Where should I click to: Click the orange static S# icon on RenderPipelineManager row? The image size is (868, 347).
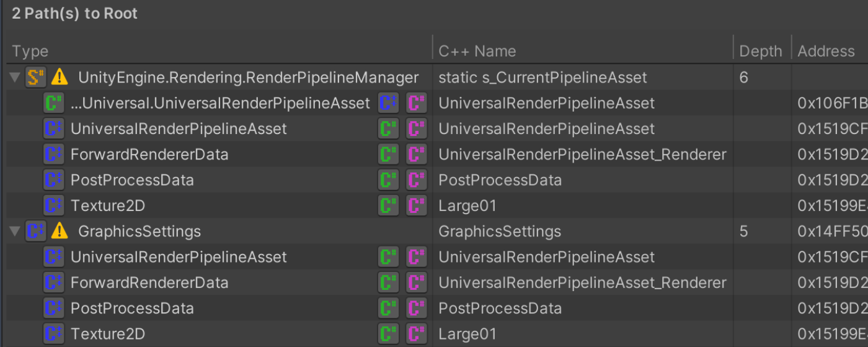(35, 77)
